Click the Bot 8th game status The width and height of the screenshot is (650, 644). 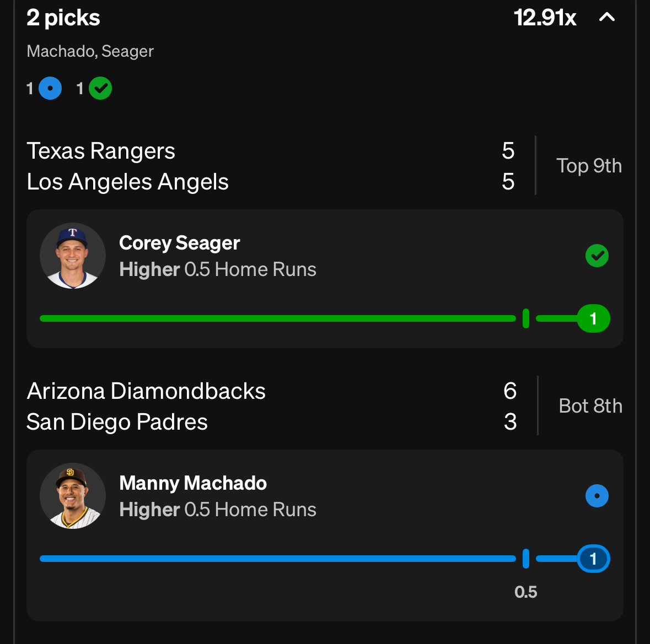click(590, 406)
